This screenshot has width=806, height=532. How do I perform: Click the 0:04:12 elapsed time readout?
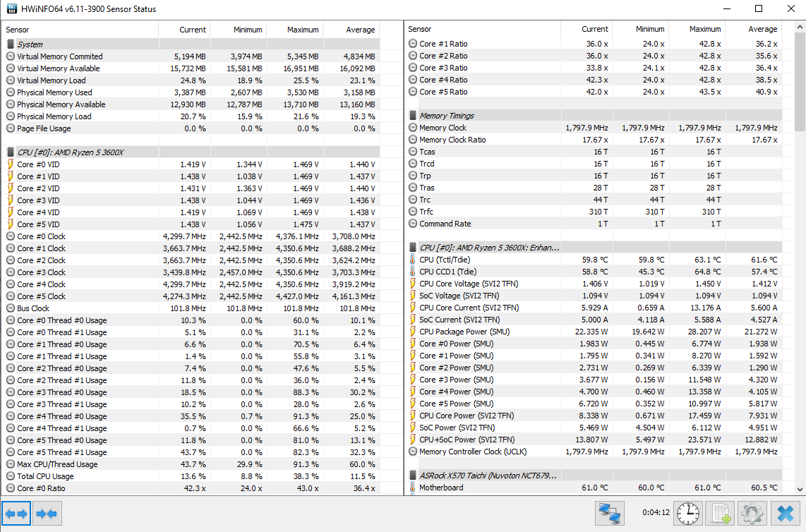point(656,512)
